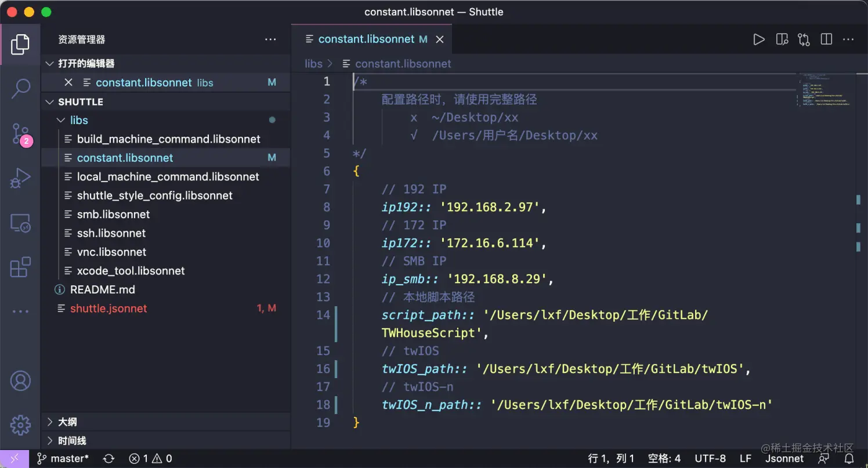Collapse the libs folder

[x=166, y=120]
